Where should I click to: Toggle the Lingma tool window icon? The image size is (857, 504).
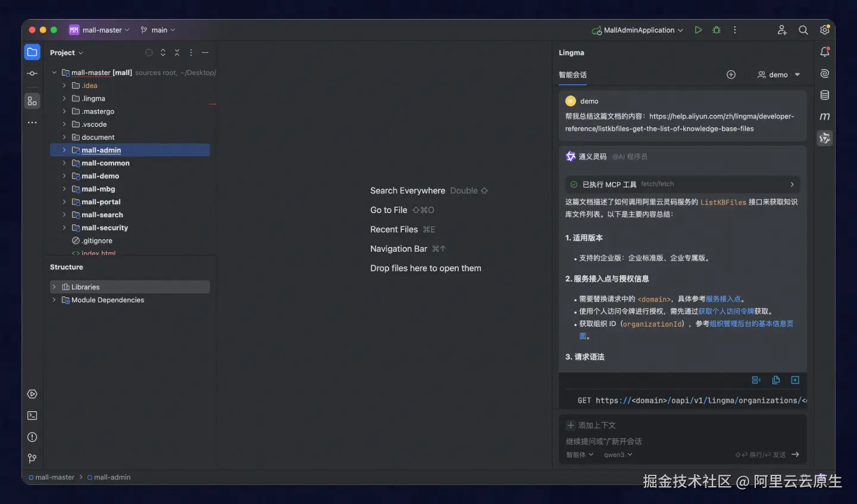point(825,138)
